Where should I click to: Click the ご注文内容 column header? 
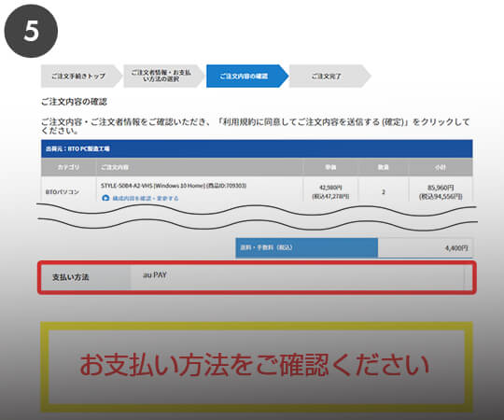(x=200, y=167)
